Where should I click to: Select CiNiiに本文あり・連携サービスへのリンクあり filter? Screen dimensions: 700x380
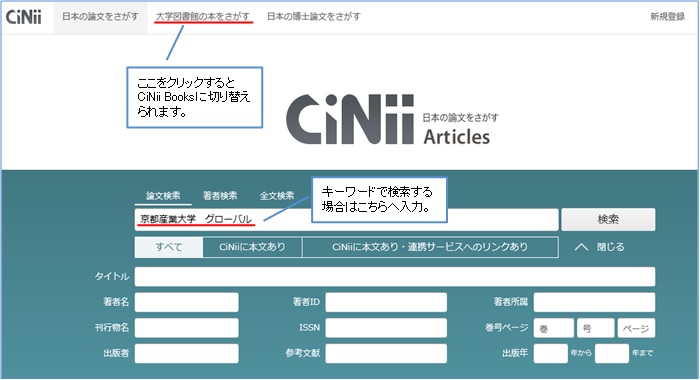(430, 247)
